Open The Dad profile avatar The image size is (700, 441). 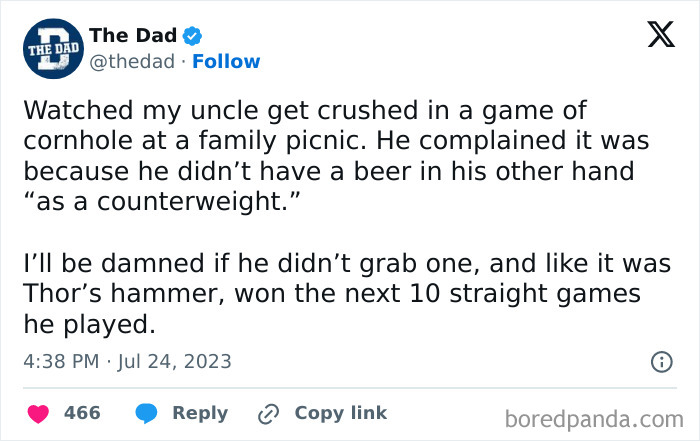pos(48,49)
